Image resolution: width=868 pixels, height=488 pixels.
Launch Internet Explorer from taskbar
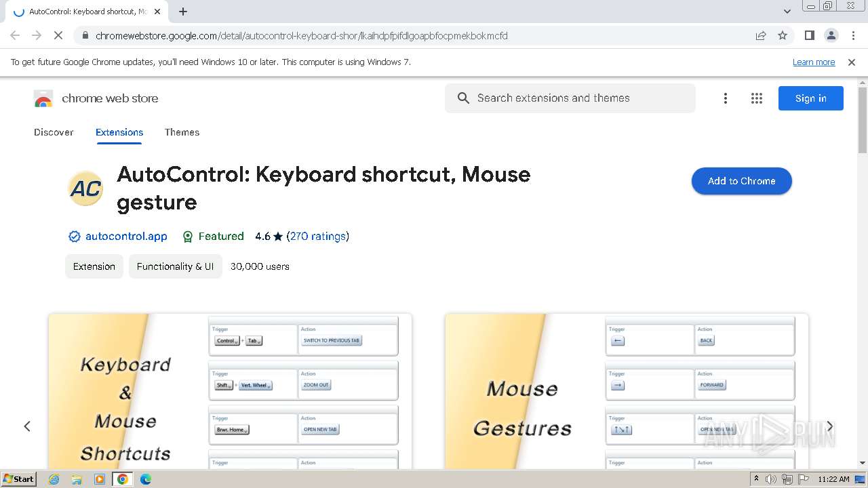pyautogui.click(x=54, y=479)
